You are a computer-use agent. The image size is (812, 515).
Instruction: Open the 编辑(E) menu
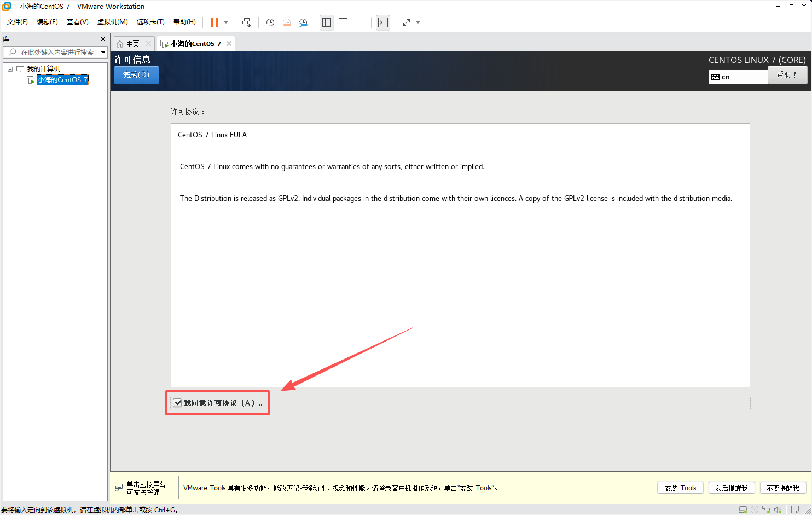[47, 22]
